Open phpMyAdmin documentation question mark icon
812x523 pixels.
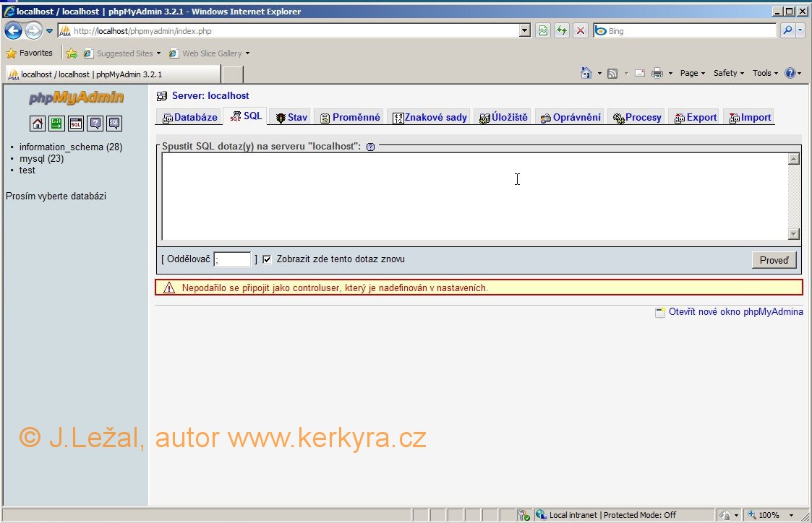[x=95, y=124]
